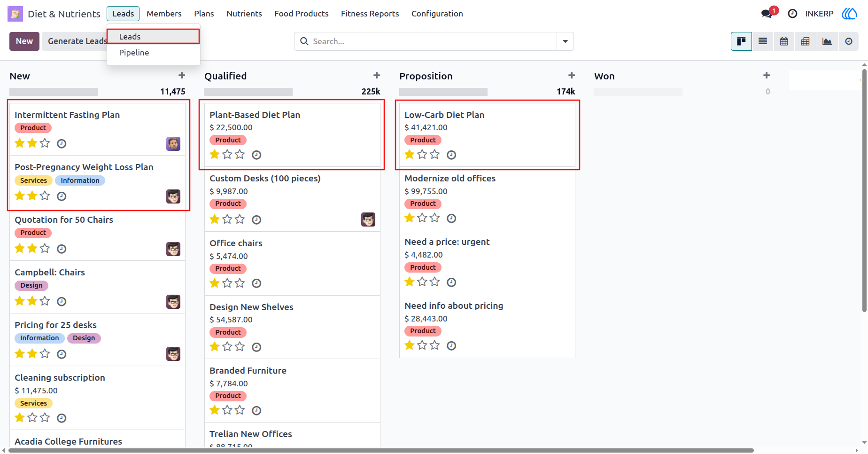Click the Design tag on Campbell: Chairs

[x=31, y=285]
